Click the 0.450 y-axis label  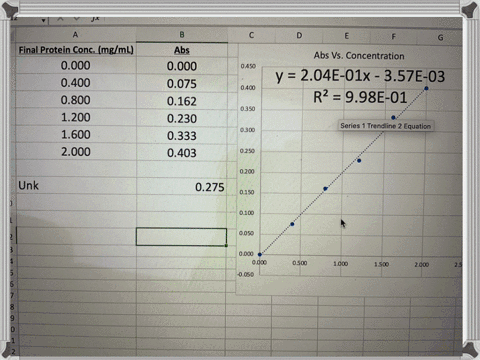[x=248, y=66]
